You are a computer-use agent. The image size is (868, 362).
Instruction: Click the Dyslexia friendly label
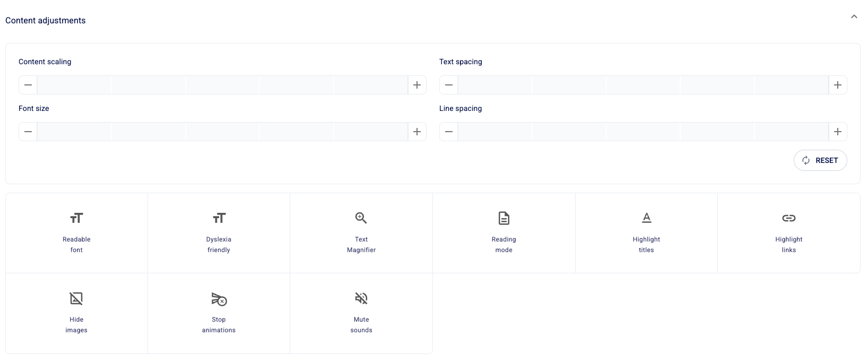(219, 245)
